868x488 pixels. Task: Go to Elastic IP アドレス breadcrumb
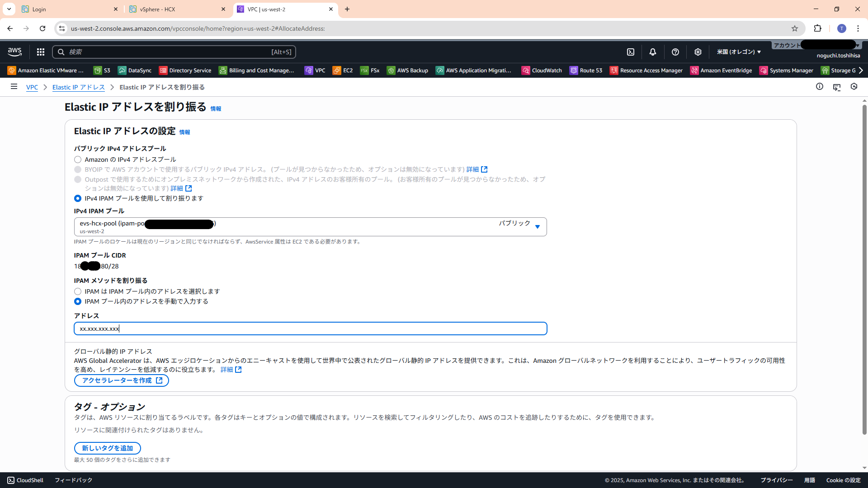[78, 87]
